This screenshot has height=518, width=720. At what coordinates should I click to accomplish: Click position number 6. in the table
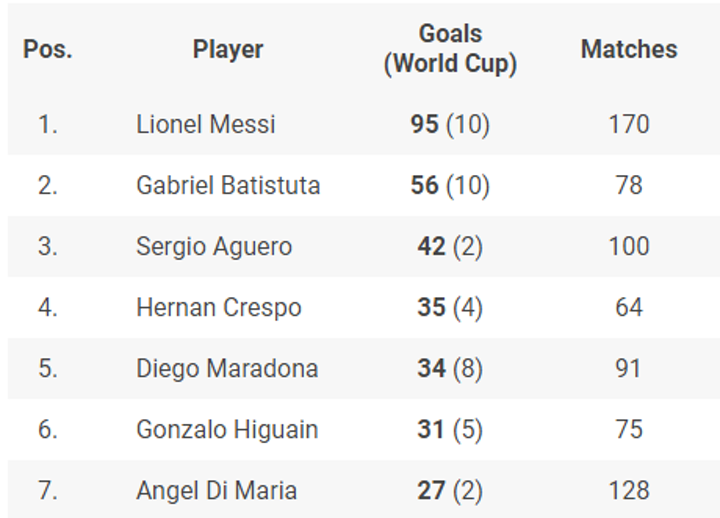48,430
